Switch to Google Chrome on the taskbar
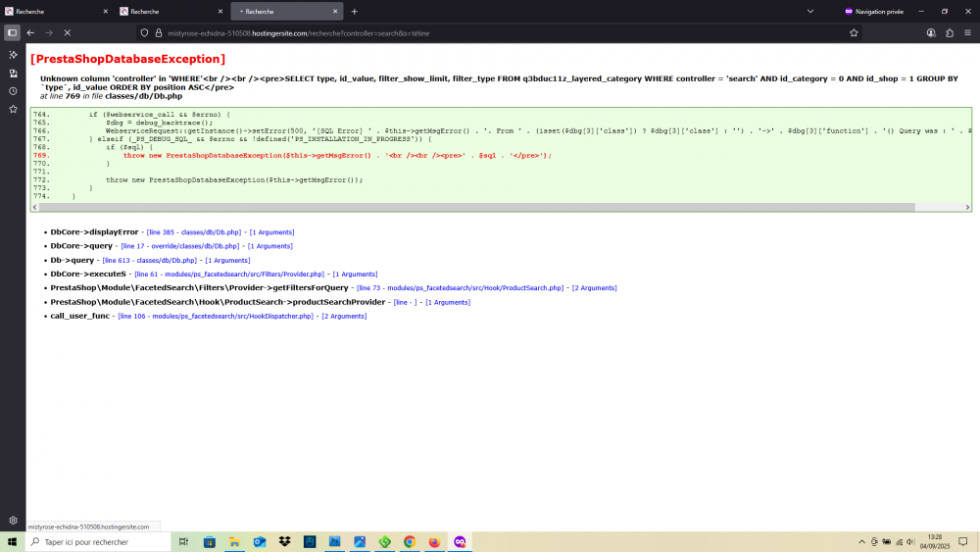This screenshot has height=552, width=980. pyautogui.click(x=410, y=542)
